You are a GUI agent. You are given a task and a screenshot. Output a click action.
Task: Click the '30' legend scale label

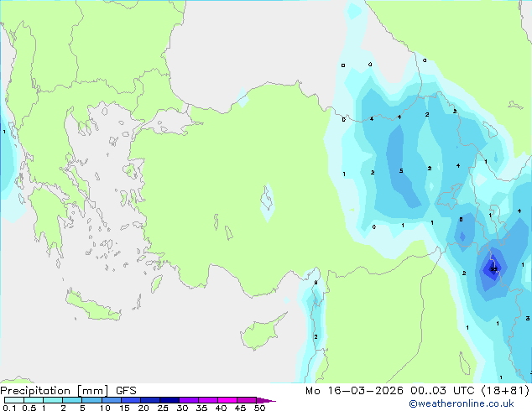(x=182, y=408)
